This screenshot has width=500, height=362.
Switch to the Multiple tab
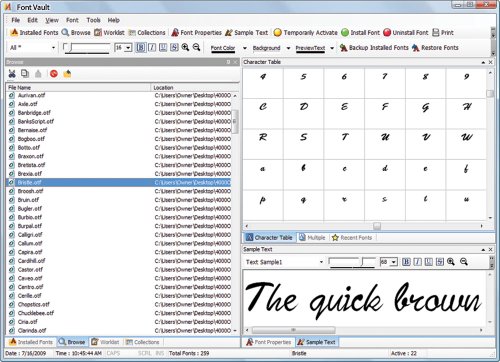(x=312, y=237)
